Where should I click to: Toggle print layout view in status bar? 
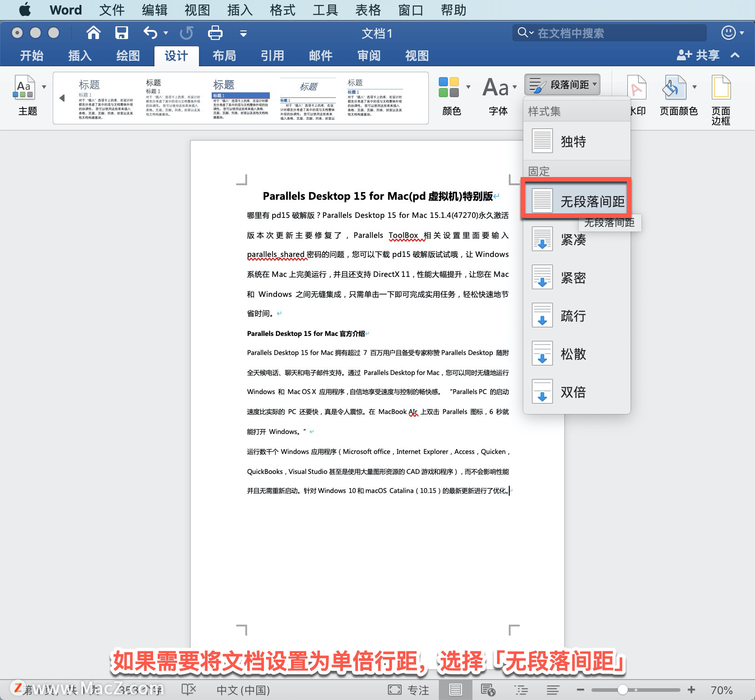456,690
